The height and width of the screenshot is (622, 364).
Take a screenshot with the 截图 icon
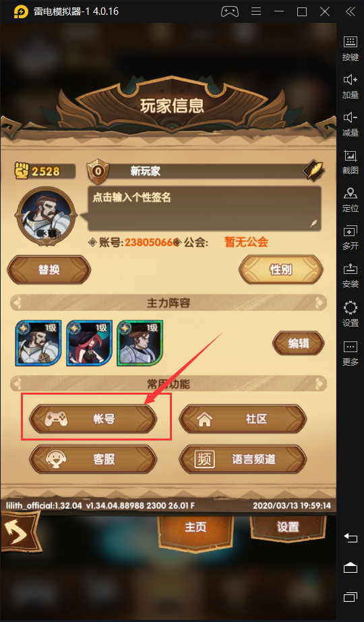[x=350, y=162]
